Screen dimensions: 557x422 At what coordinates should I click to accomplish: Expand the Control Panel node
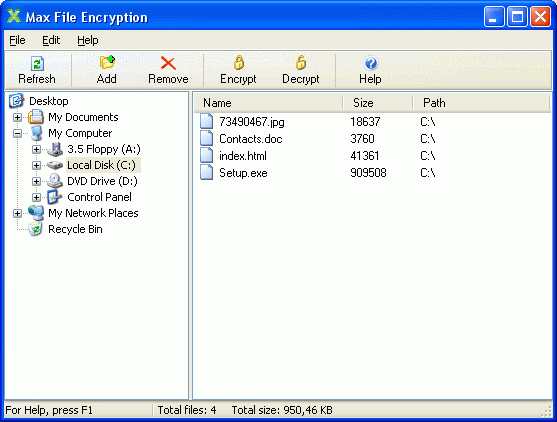[36, 197]
